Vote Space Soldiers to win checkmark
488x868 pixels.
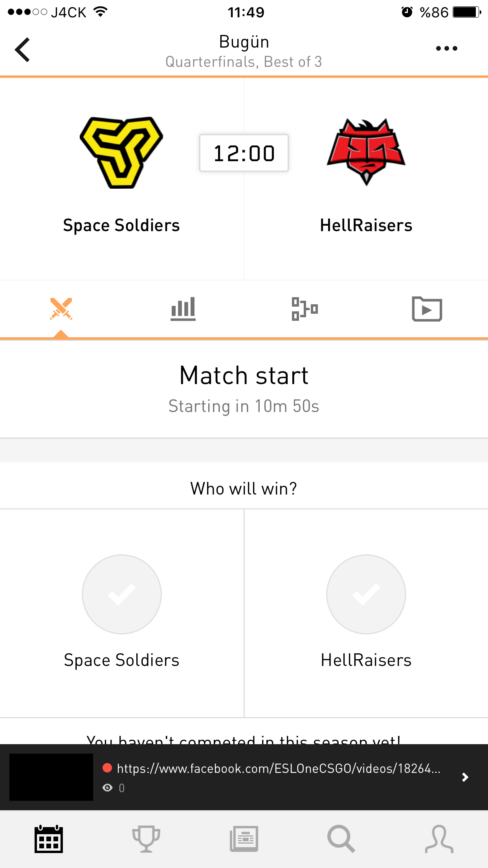[122, 594]
